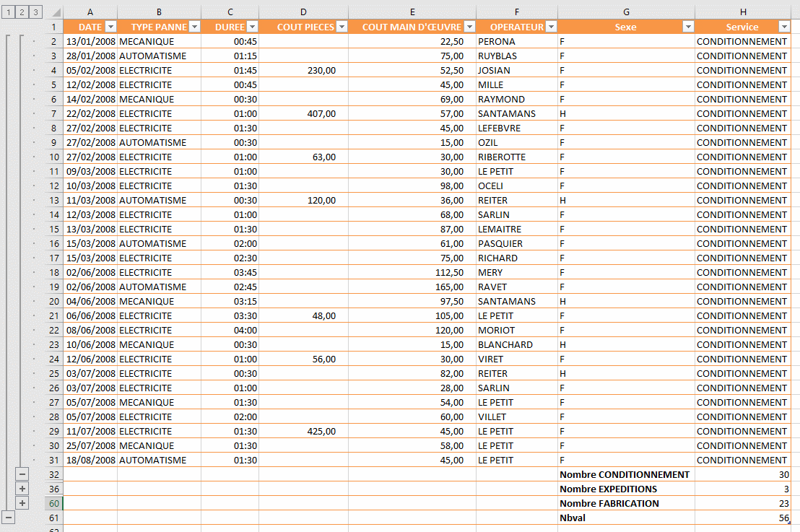
Task: Open the TYPE PANNE filter arrow
Action: [194, 27]
